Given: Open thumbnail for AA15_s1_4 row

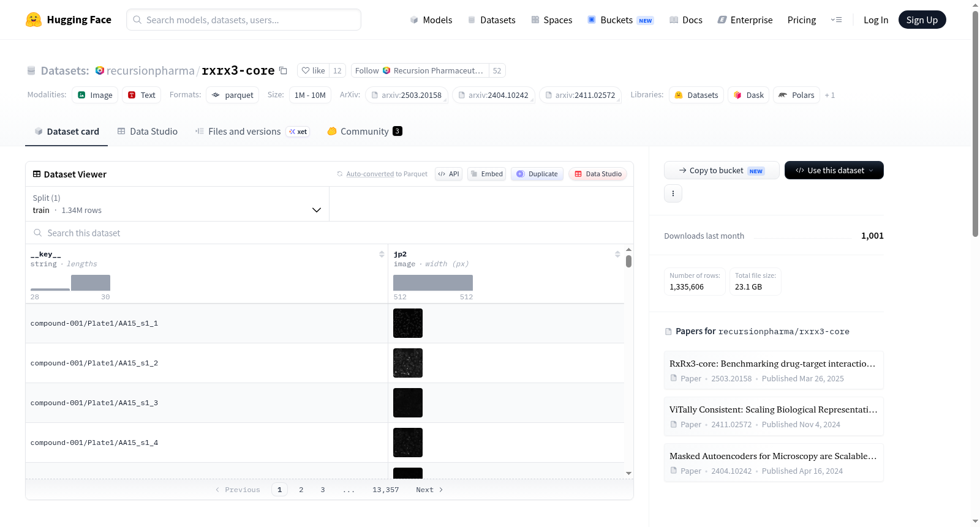Looking at the screenshot, I should pos(408,443).
